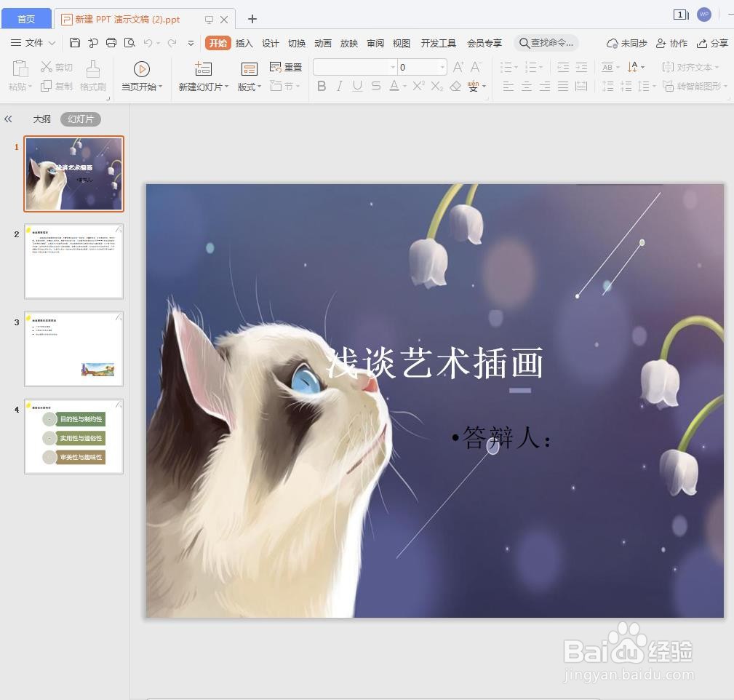Click the 查找命令 search field

(x=546, y=43)
